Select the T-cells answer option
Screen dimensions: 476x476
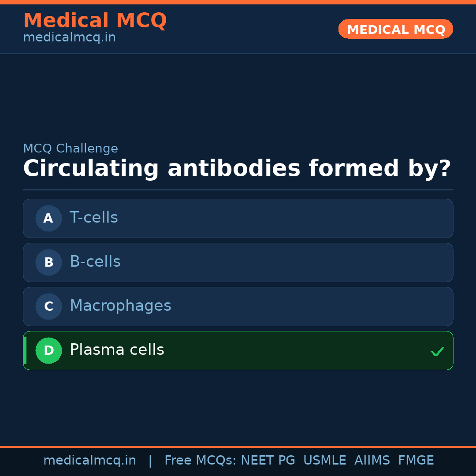tap(238, 218)
